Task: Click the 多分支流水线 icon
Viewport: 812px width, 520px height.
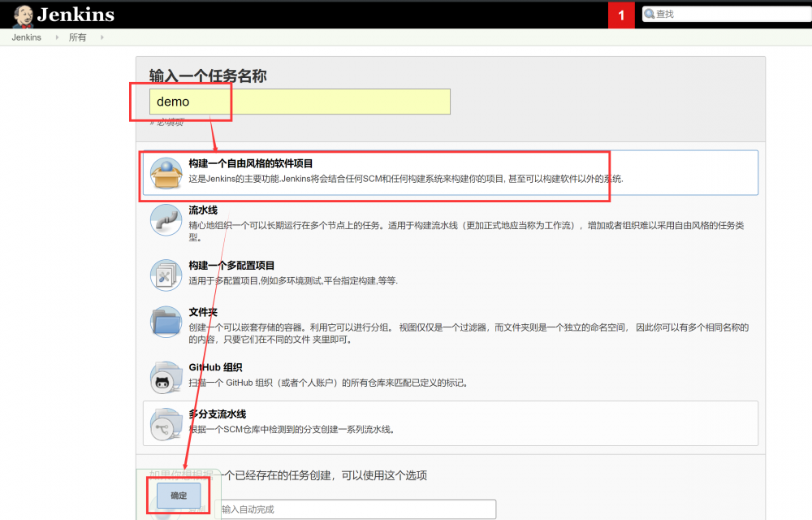Action: coord(166,424)
